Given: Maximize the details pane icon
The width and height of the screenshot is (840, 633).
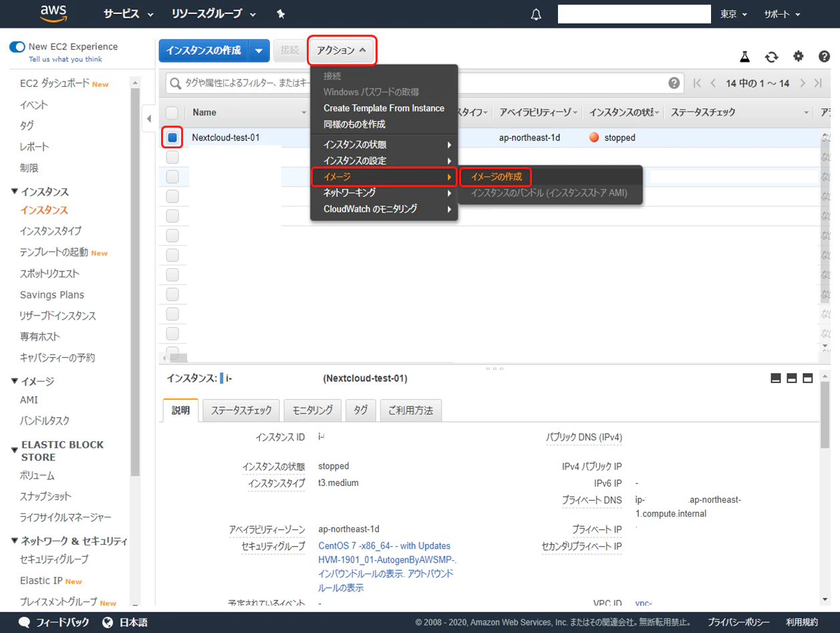Looking at the screenshot, I should pyautogui.click(x=808, y=378).
